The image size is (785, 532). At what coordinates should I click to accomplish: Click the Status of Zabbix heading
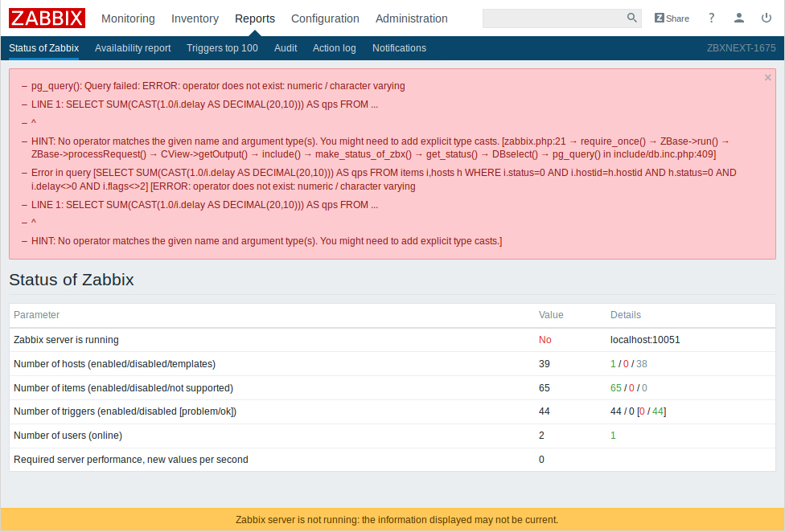pyautogui.click(x=72, y=280)
